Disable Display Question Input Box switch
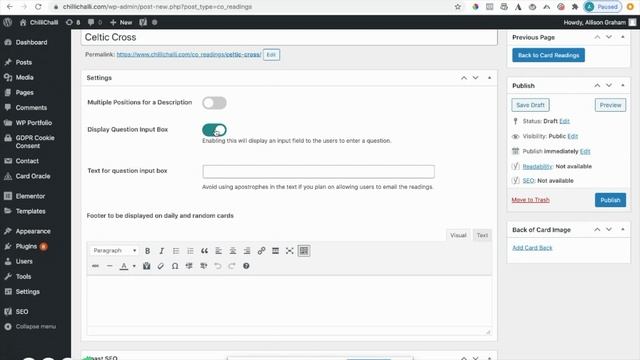The width and height of the screenshot is (640, 360). click(214, 130)
